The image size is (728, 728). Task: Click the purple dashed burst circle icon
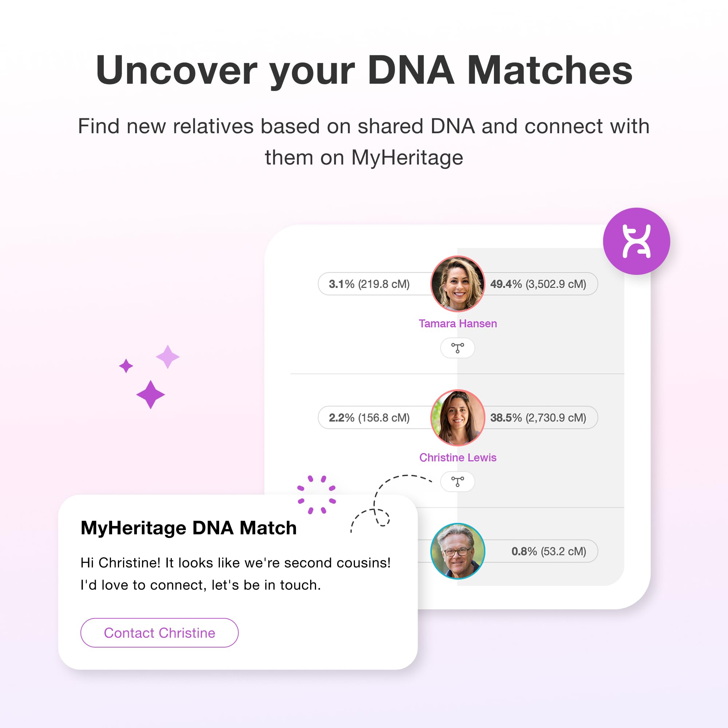click(317, 494)
